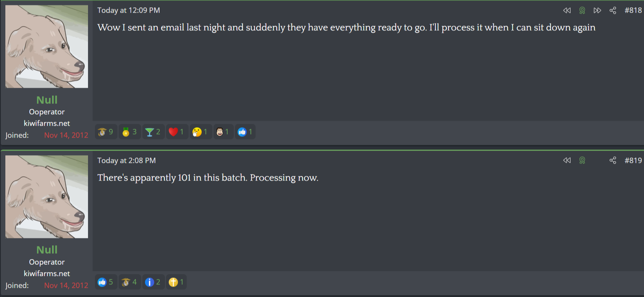The height and width of the screenshot is (297, 644).
Task: Open post permalink #819
Action: pyautogui.click(x=633, y=160)
